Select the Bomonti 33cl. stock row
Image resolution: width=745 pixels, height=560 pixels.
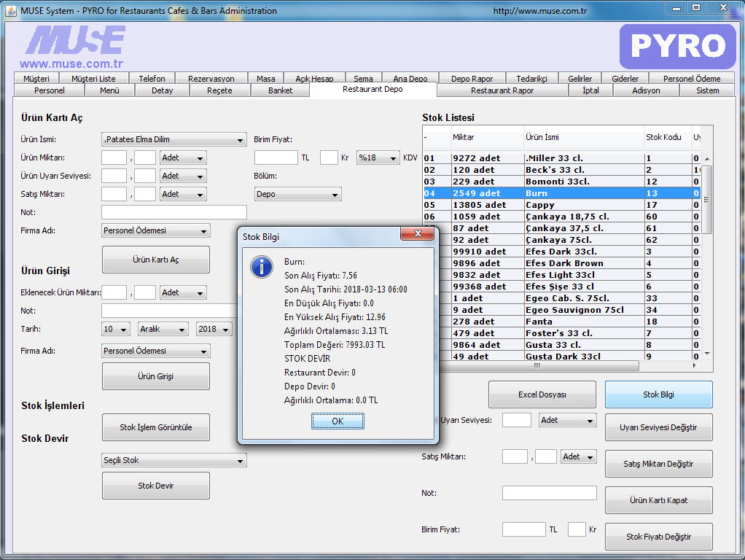tap(561, 182)
